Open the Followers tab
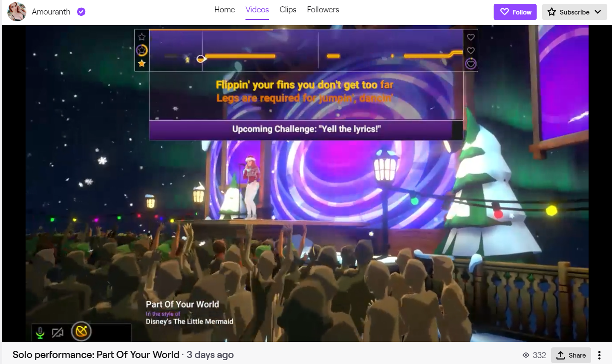The width and height of the screenshot is (612, 364). [323, 10]
